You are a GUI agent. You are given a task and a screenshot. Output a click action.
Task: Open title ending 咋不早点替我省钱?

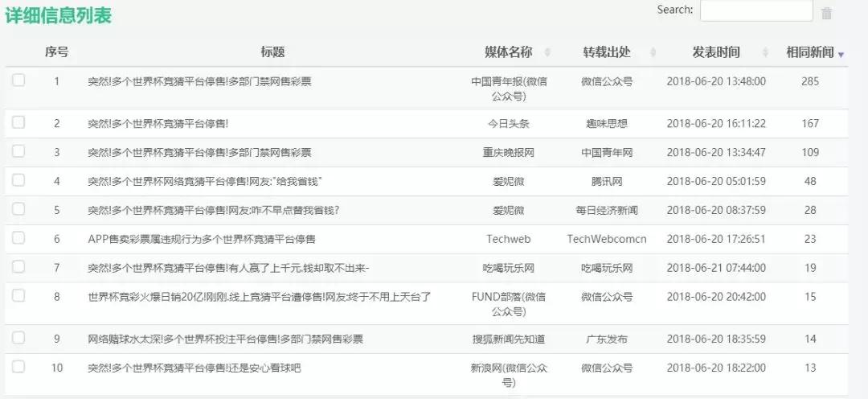(x=213, y=210)
